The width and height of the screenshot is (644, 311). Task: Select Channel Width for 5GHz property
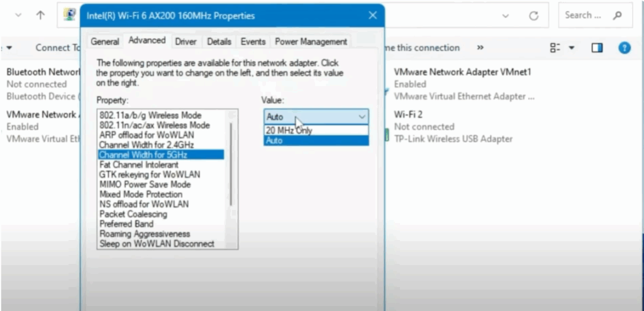160,155
